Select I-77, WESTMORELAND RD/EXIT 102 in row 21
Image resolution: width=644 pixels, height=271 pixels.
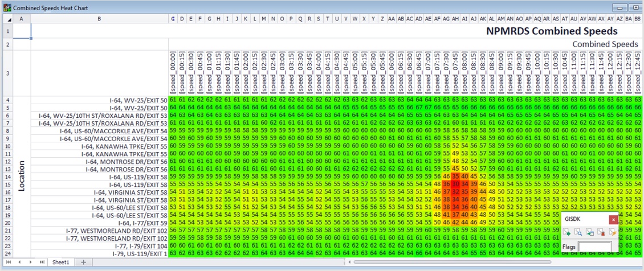tap(99, 231)
